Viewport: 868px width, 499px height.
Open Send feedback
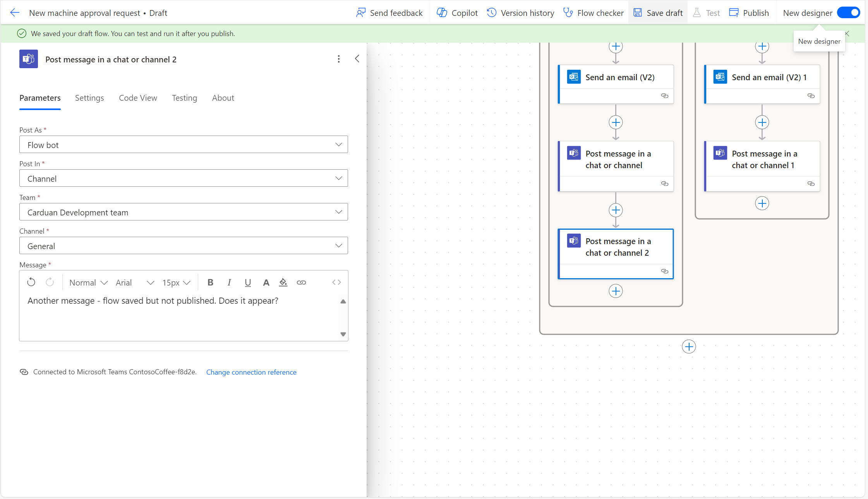389,13
